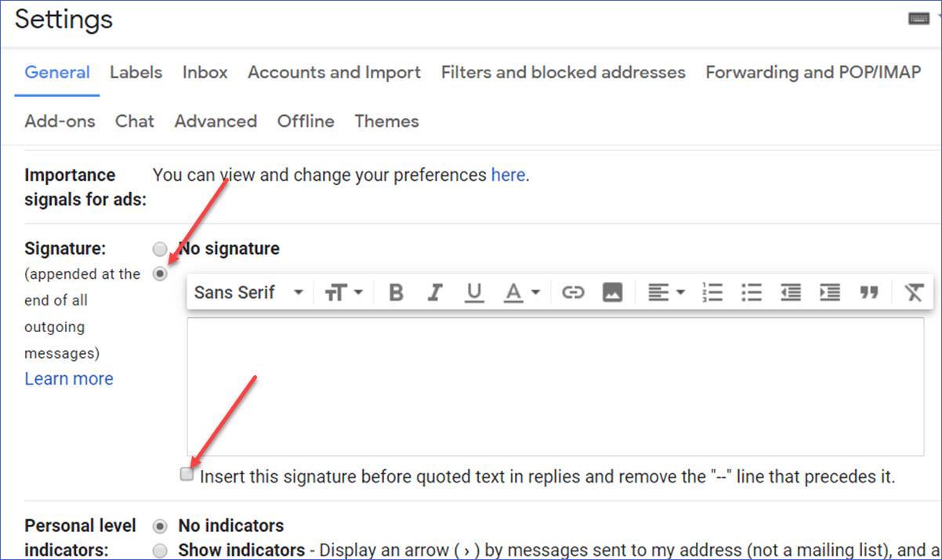Insert a link in the signature editor

click(573, 291)
